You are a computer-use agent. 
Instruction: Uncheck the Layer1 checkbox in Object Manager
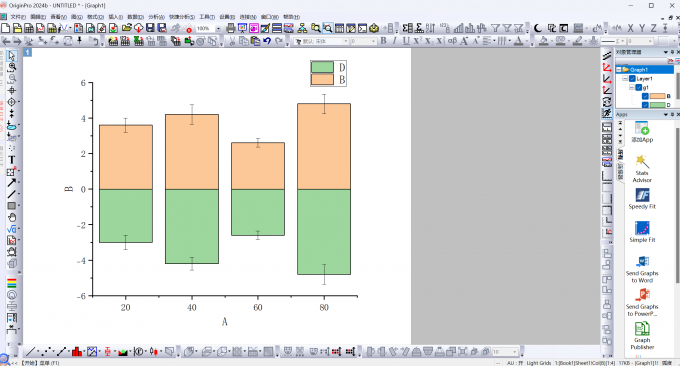coord(632,78)
